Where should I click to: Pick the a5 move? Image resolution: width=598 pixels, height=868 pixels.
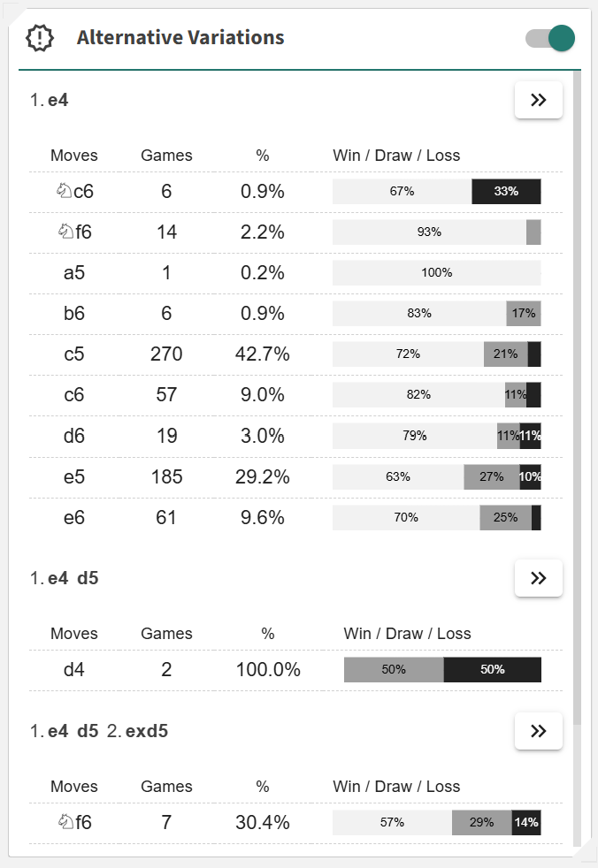click(74, 272)
